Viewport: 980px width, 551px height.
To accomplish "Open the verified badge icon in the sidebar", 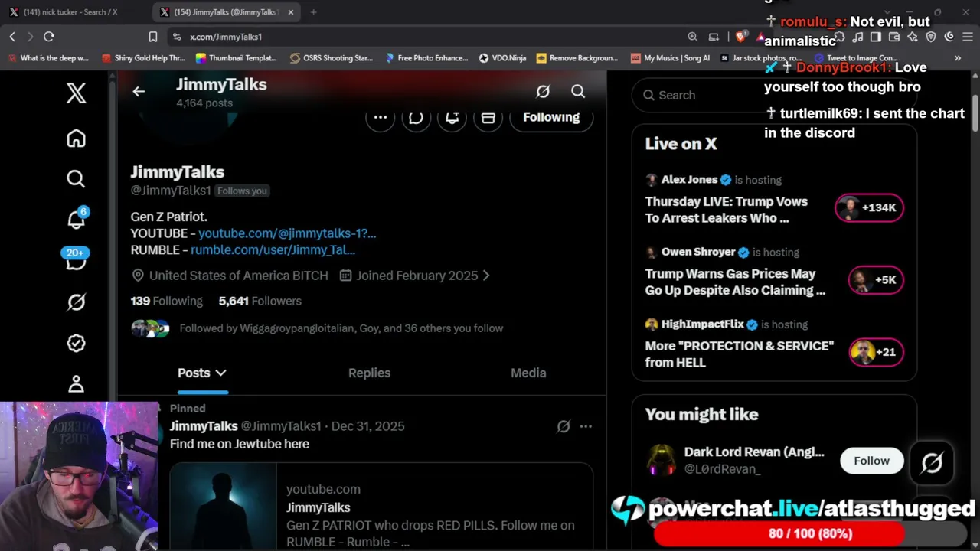I will (x=76, y=343).
